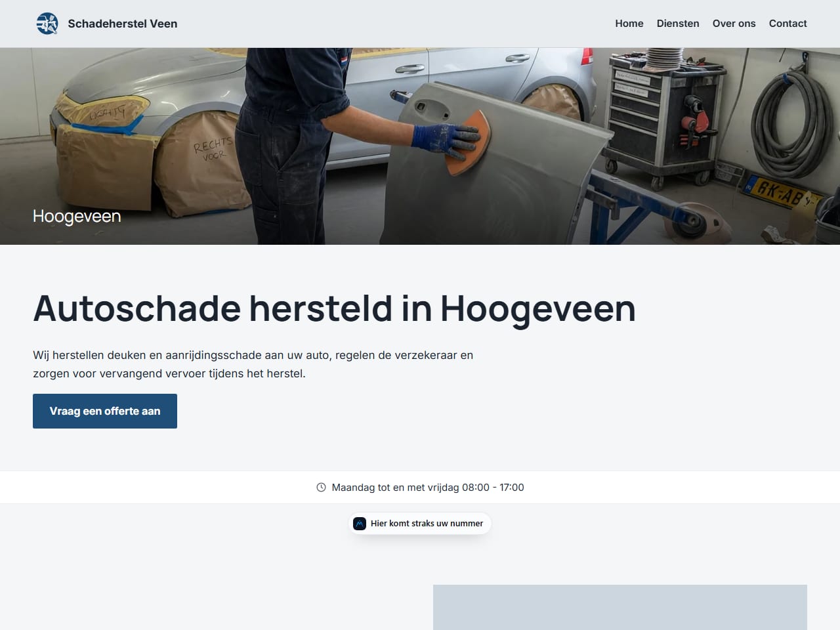Go to the Home menu item
Viewport: 840px width, 630px height.
629,24
